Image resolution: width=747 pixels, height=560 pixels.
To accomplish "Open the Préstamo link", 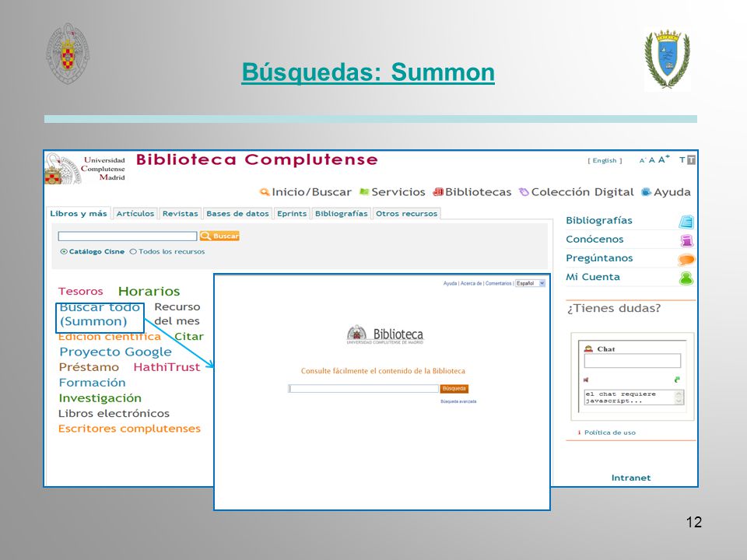I will (89, 367).
